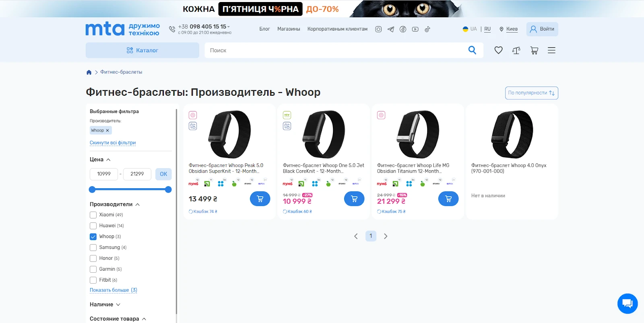The height and width of the screenshot is (323, 644).
Task: Check the Xiaomi manufacturer filter
Action: (93, 215)
